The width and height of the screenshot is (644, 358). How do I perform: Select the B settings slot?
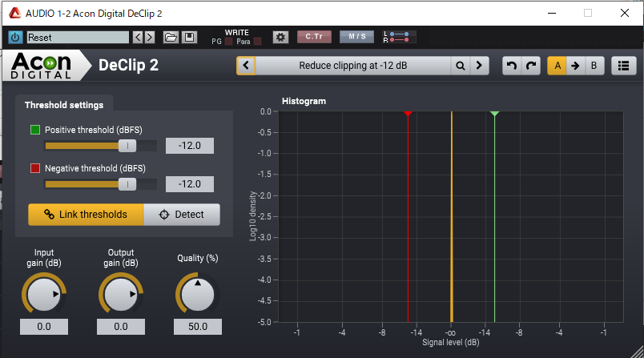pos(594,66)
